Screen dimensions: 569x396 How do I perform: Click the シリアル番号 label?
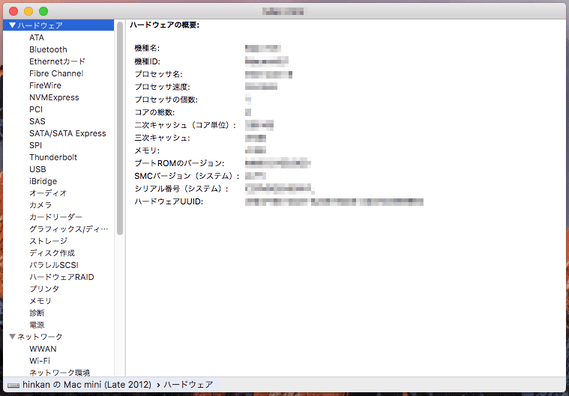click(x=181, y=189)
